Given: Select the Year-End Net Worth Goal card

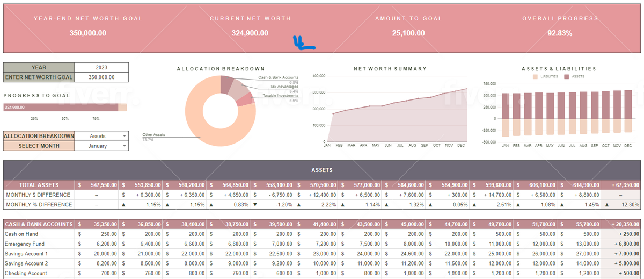Looking at the screenshot, I should 88,26.
